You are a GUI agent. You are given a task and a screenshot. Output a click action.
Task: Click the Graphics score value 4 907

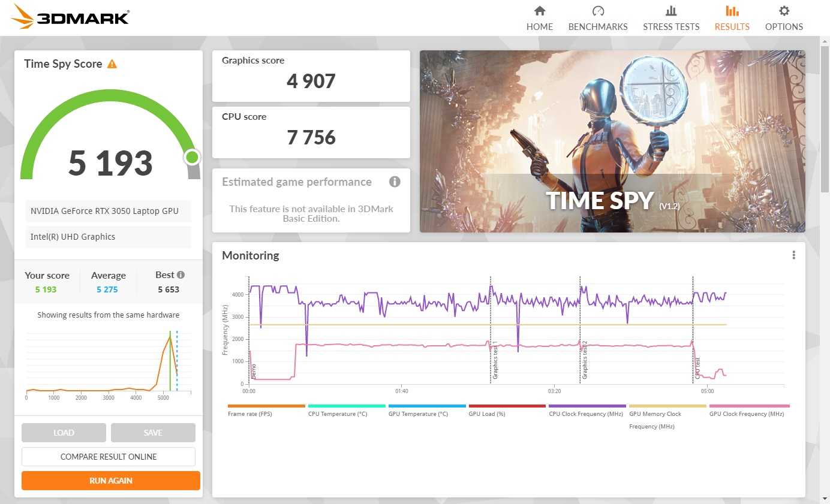click(x=311, y=81)
